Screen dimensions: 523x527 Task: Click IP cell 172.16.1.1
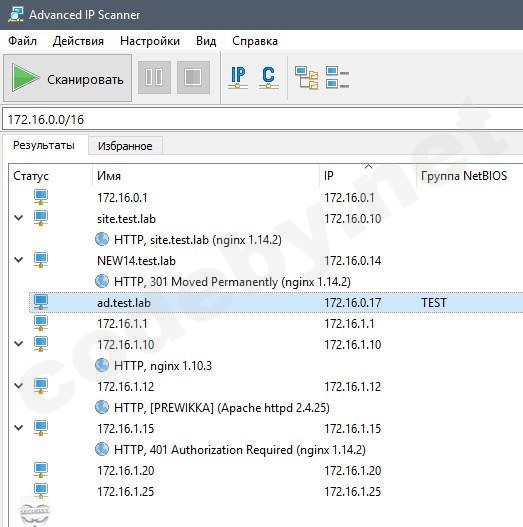[x=349, y=324]
